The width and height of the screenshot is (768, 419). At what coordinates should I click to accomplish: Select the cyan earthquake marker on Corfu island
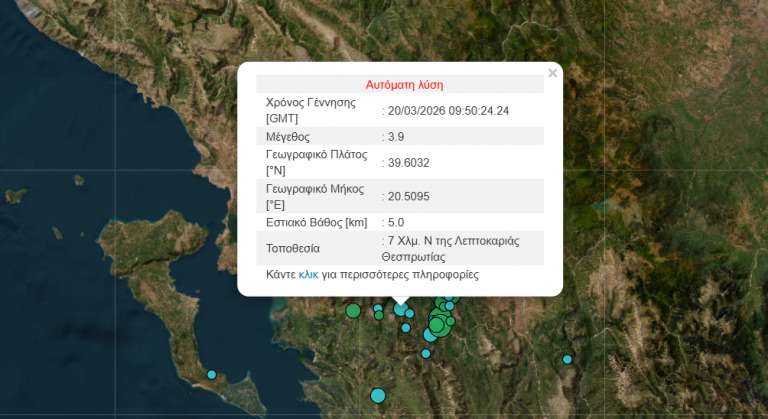(x=212, y=375)
